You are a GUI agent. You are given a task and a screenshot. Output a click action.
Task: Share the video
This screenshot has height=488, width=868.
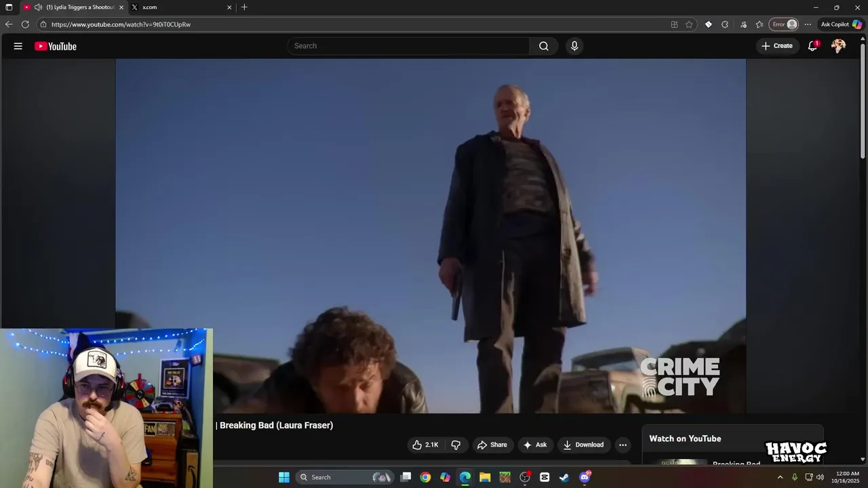pyautogui.click(x=492, y=445)
